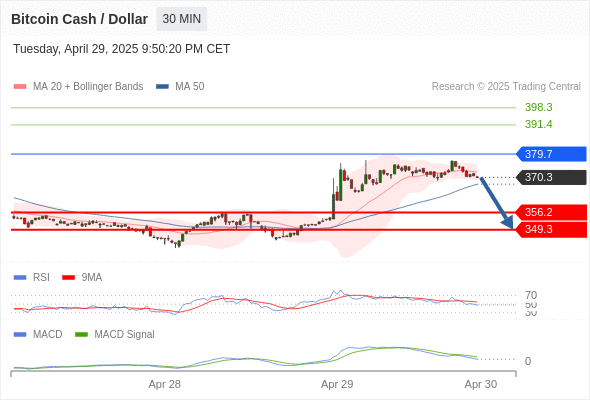
Task: Click the Bitcoin Cash / Dollar title
Action: pyautogui.click(x=79, y=19)
